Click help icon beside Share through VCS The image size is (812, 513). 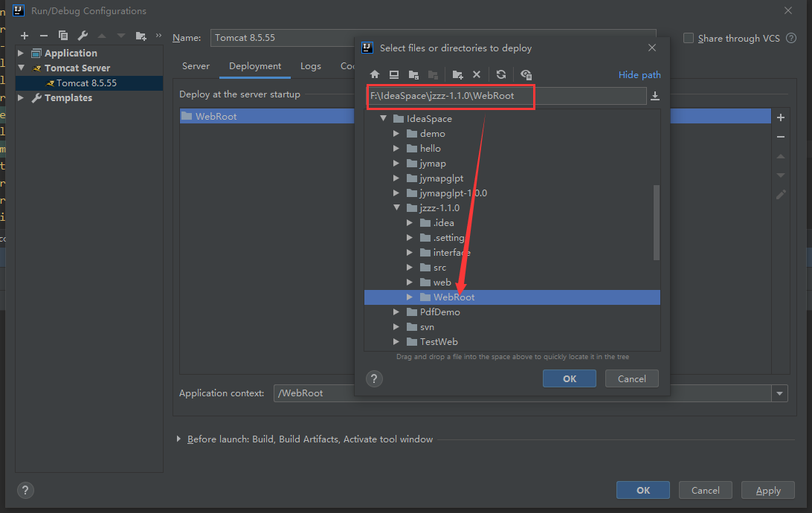click(x=790, y=38)
